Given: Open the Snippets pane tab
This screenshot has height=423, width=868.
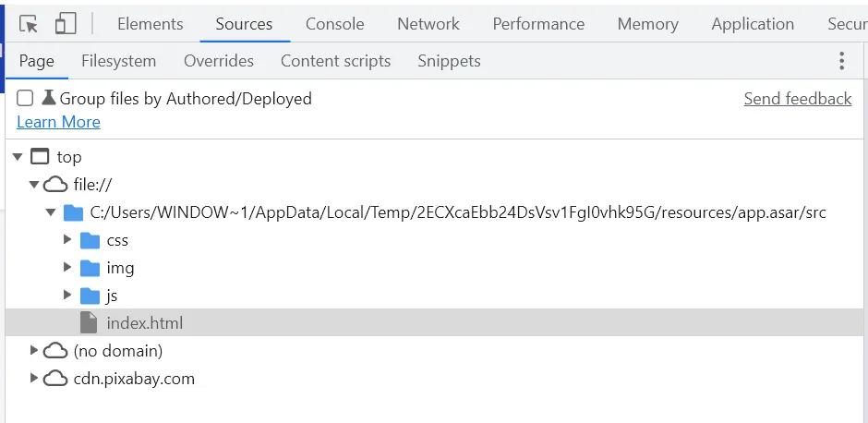Looking at the screenshot, I should (x=449, y=61).
